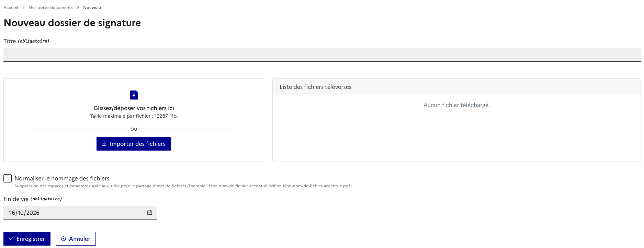Go to Accueil breadcrumb link
Viewport: 644px width, 248px height.
[11, 8]
